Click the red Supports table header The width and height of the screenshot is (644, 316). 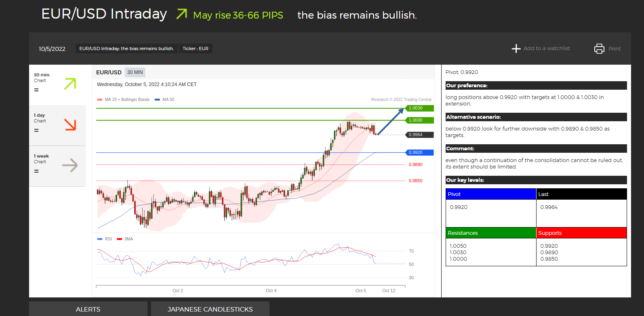click(x=582, y=233)
